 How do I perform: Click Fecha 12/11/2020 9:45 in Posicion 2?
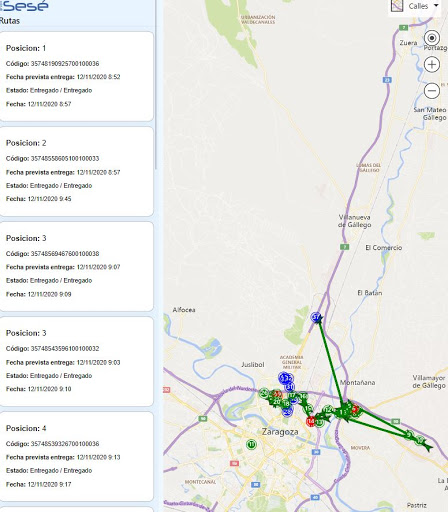(x=49, y=199)
